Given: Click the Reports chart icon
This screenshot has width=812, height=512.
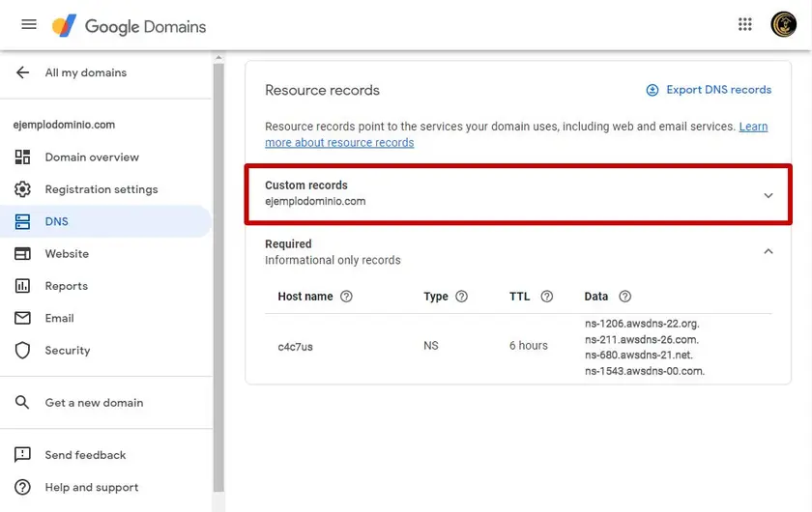Looking at the screenshot, I should coord(22,286).
